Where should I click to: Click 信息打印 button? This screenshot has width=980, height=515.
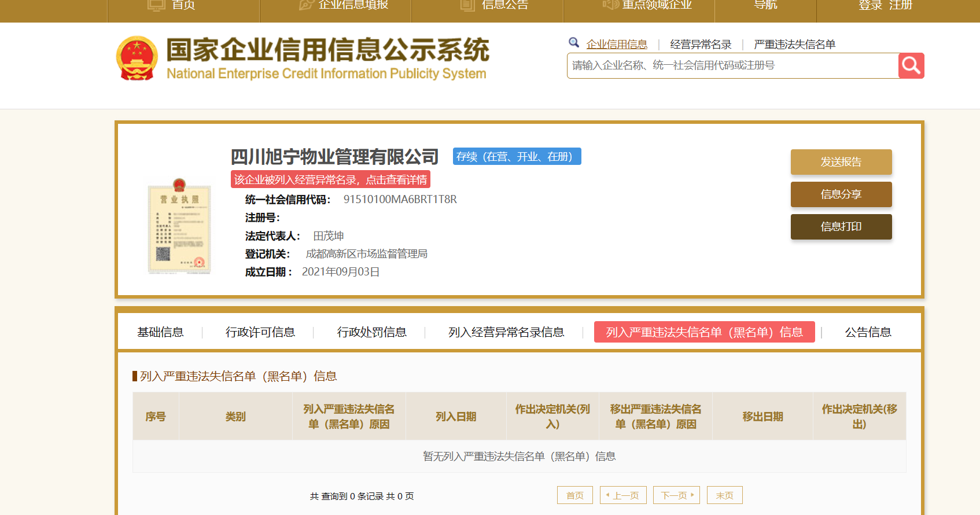pyautogui.click(x=841, y=227)
